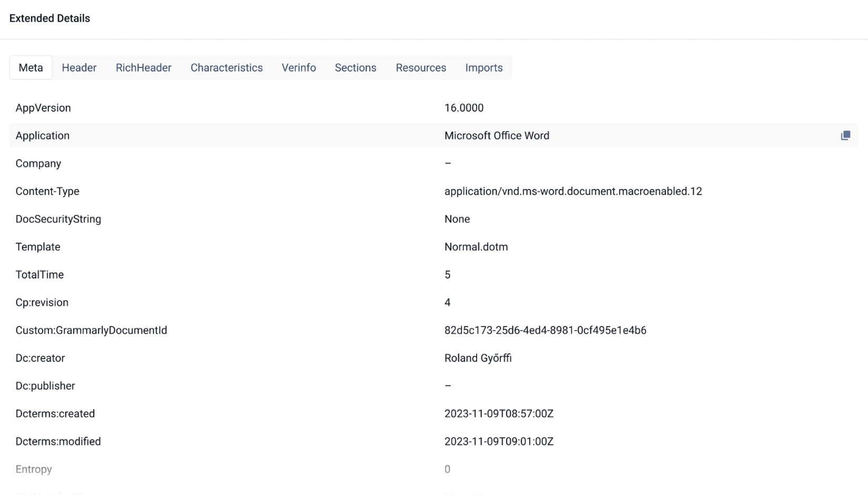Select the Entropy field label
The width and height of the screenshot is (868, 496).
(x=34, y=470)
